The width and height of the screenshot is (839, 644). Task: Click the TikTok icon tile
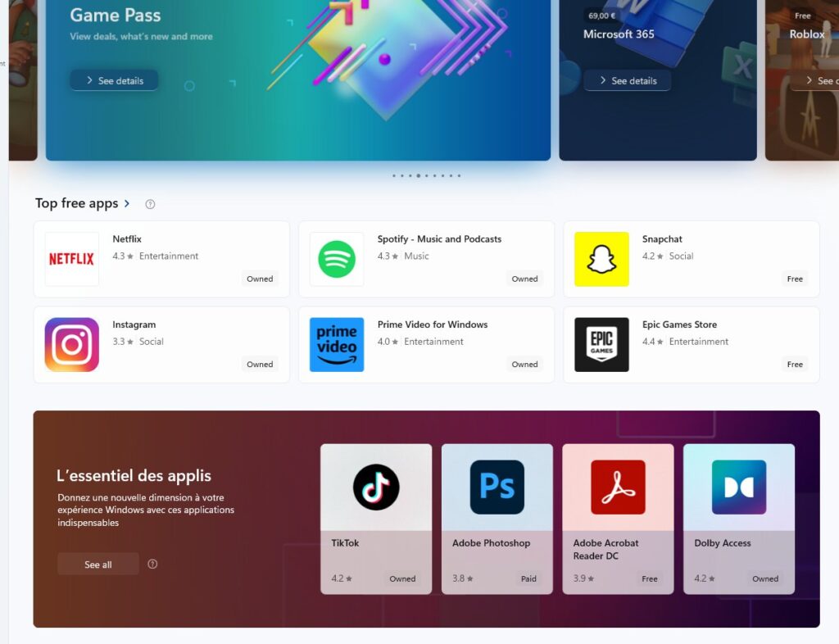375,487
